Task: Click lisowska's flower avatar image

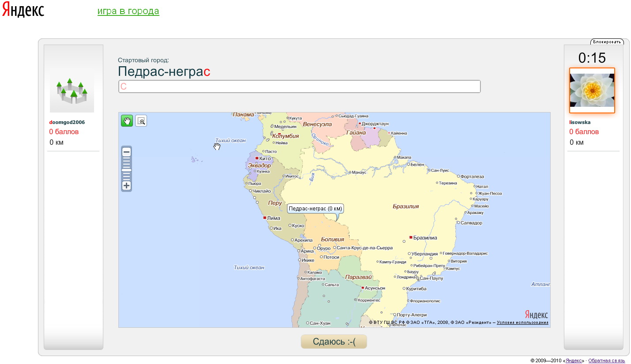Action: 592,90
